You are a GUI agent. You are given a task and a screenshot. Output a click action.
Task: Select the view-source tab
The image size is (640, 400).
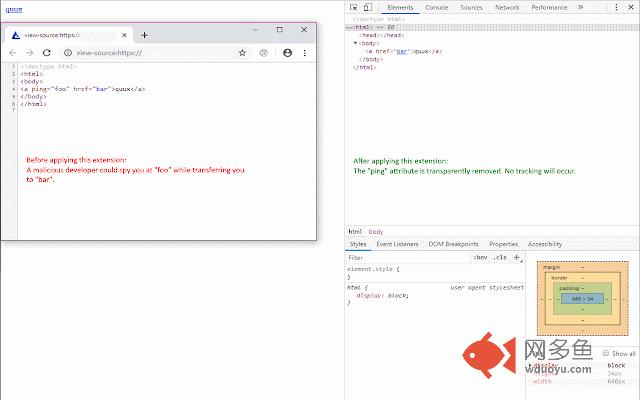[67, 35]
